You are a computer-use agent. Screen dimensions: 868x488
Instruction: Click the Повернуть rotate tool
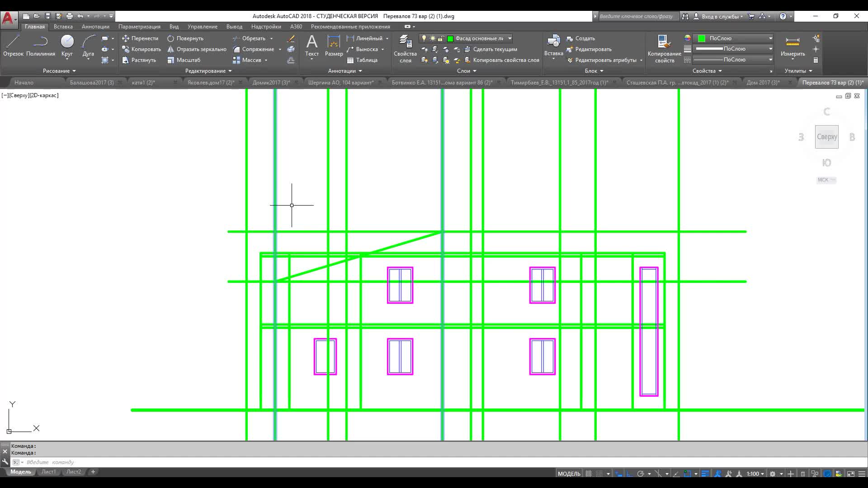(x=185, y=38)
